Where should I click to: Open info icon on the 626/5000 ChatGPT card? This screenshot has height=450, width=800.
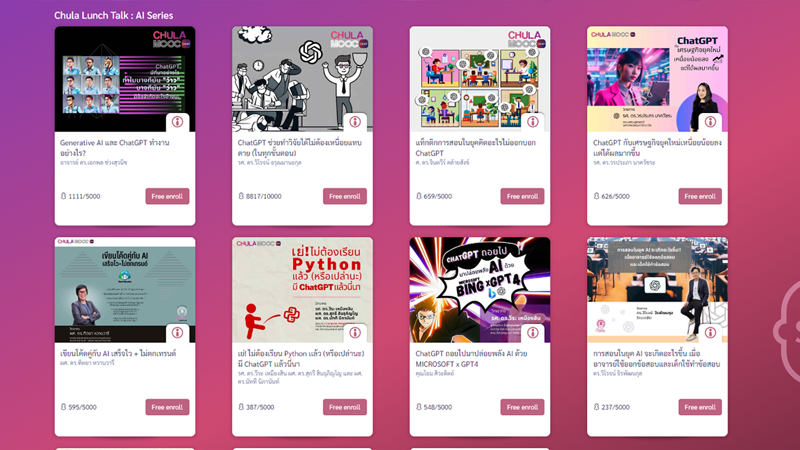(710, 122)
